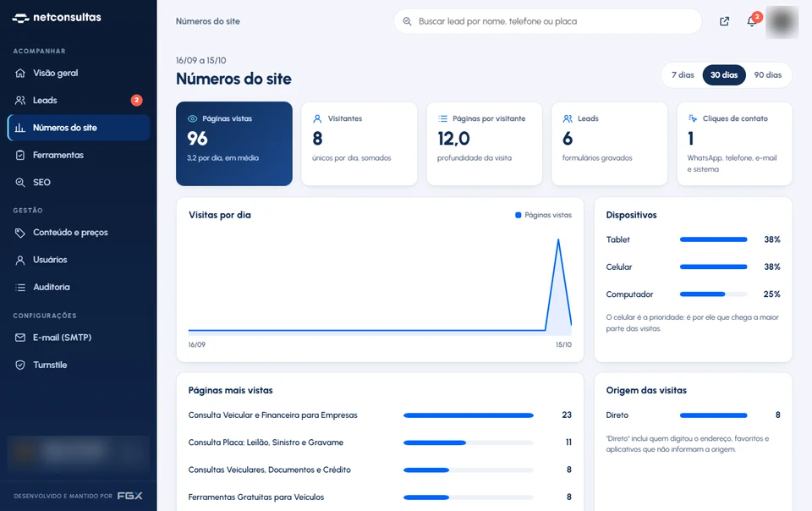Open E-mail (SMTP) settings

(x=79, y=338)
